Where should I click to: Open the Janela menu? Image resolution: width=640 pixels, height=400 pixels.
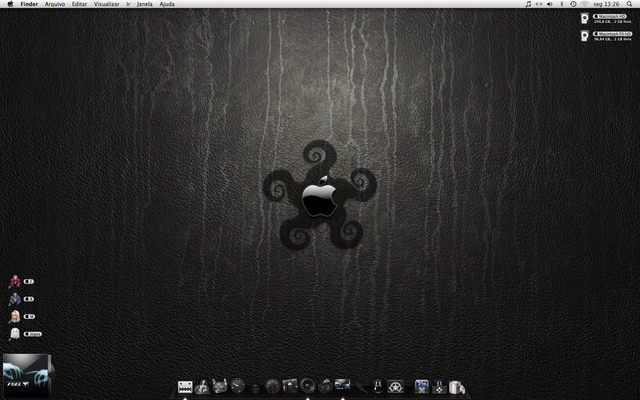pyautogui.click(x=144, y=4)
